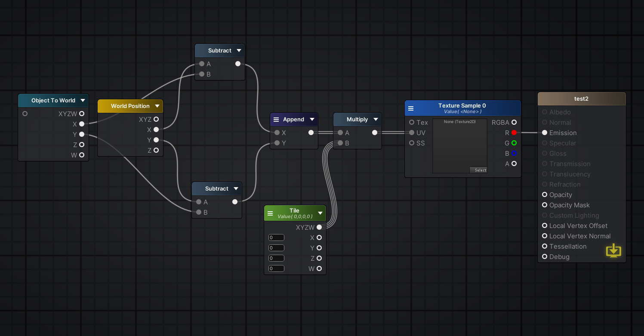Screen dimensions: 644x336
Task: Click the Emission input port on test2
Action: (x=545, y=133)
